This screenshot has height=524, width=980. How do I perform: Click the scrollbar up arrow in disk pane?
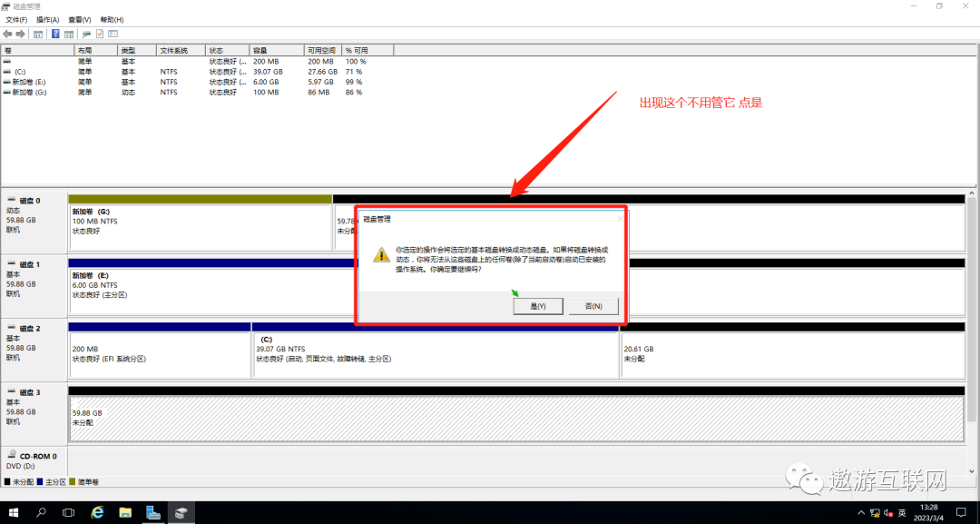972,194
